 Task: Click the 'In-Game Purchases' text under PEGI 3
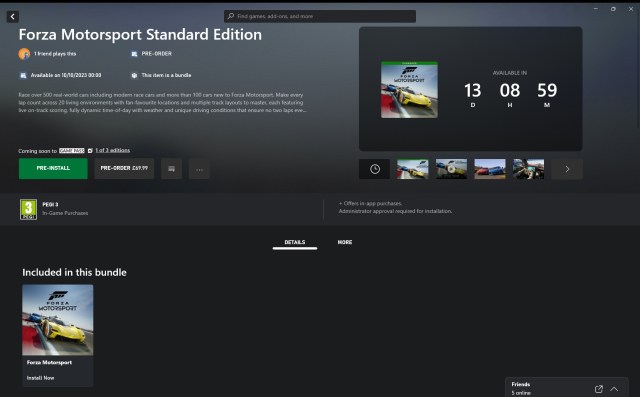(65, 213)
